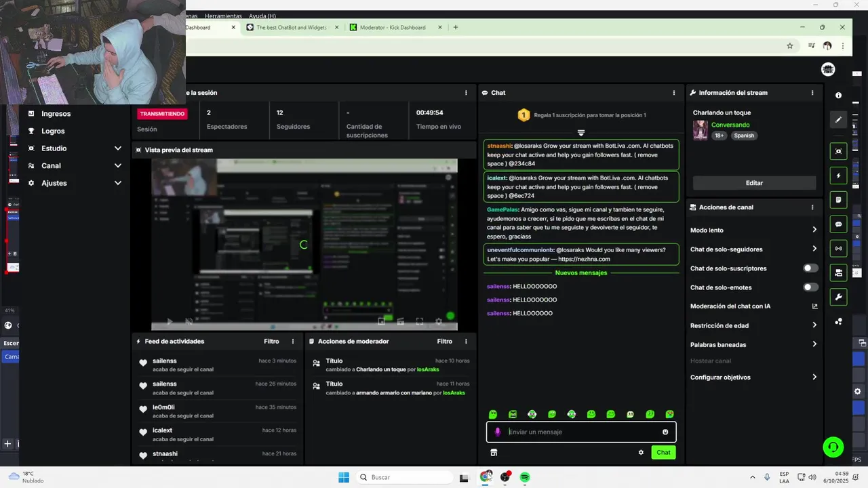Play the stream preview video
868x488 pixels.
pyautogui.click(x=170, y=321)
